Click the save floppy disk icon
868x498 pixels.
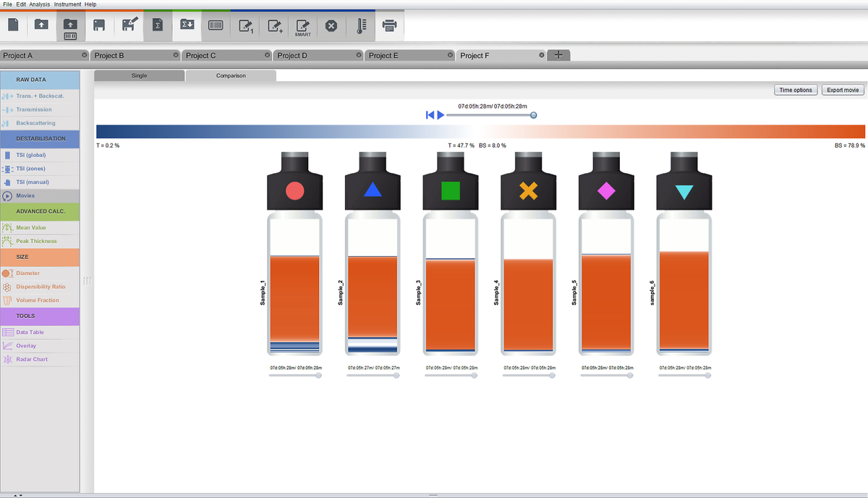pos(99,26)
